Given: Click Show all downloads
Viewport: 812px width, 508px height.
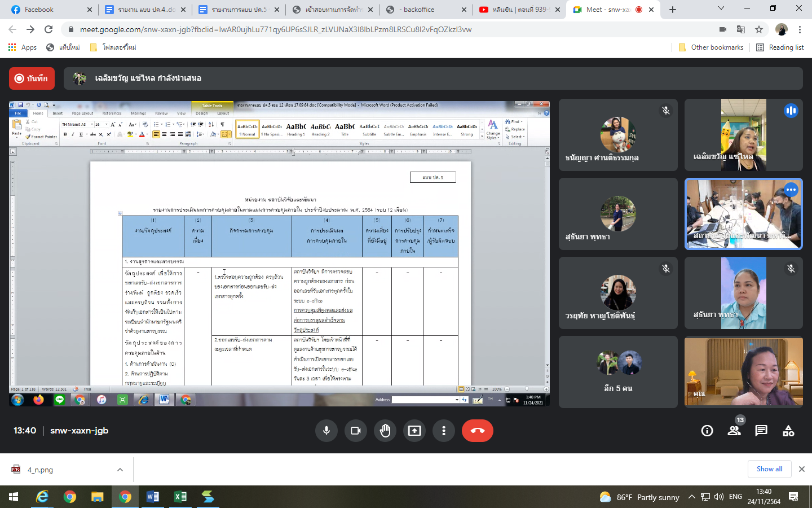Looking at the screenshot, I should tap(769, 469).
